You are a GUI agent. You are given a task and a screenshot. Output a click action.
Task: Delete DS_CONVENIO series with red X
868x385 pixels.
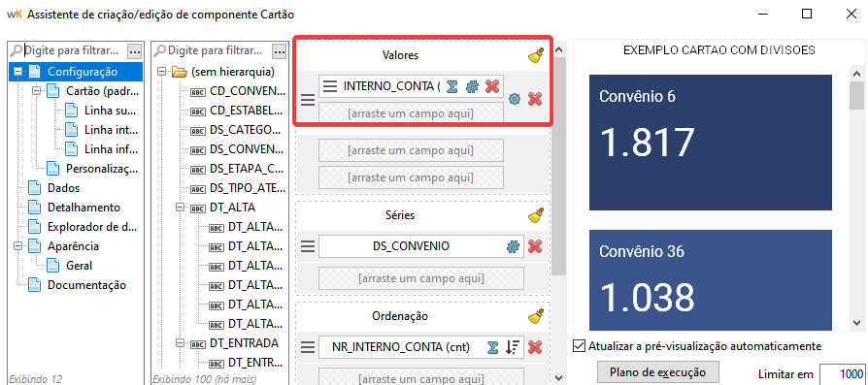(535, 246)
